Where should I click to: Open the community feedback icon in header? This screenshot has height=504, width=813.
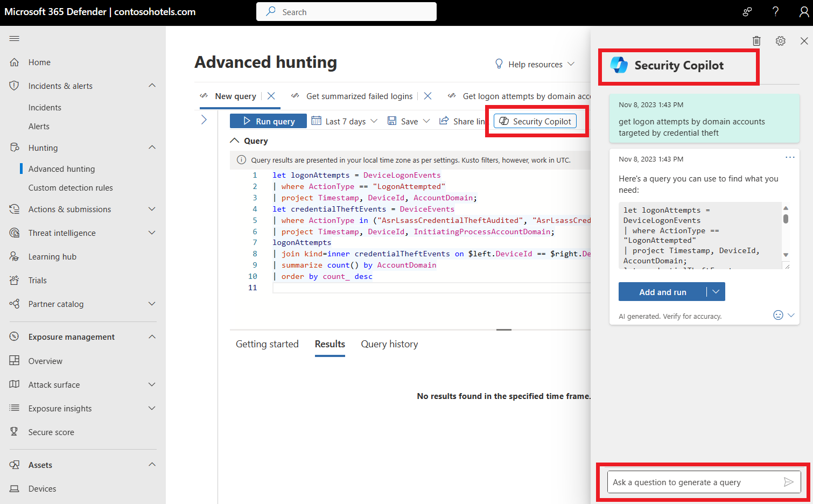(747, 12)
